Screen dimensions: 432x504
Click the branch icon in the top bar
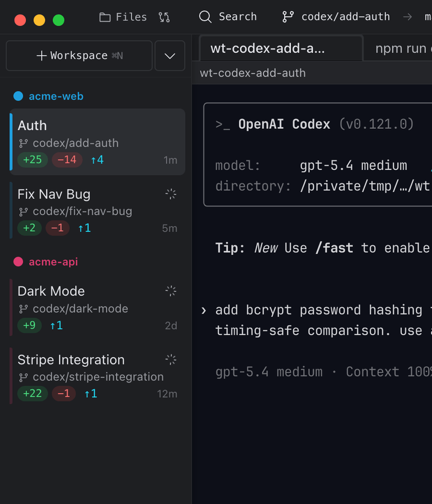coord(287,17)
